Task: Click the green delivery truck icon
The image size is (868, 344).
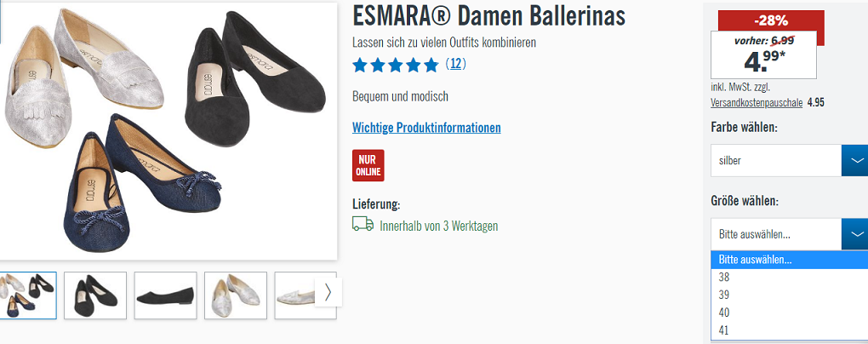Action: point(363,224)
